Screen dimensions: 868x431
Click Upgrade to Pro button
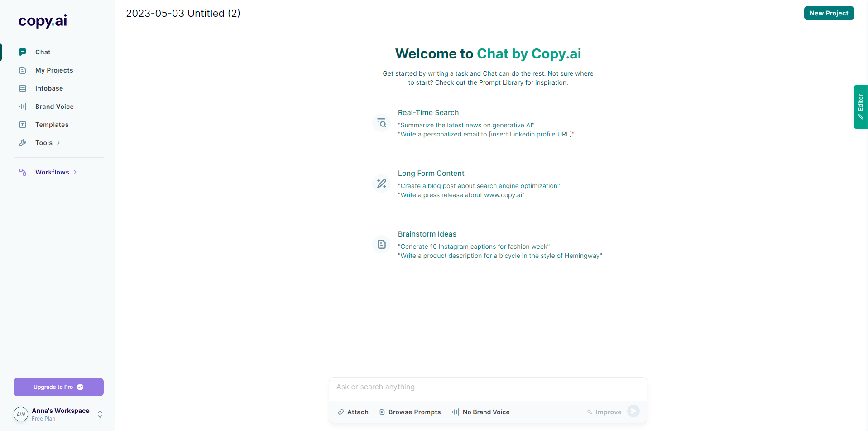coord(58,387)
